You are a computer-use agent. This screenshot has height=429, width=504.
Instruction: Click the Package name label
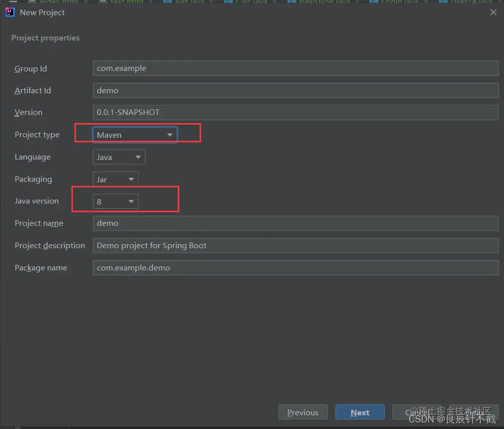pyautogui.click(x=41, y=268)
